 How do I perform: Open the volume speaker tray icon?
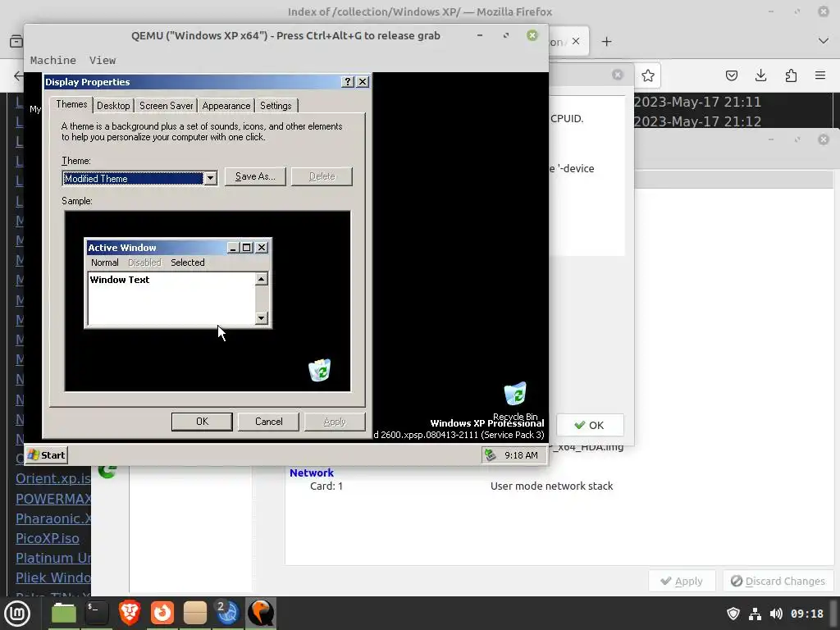coord(776,614)
